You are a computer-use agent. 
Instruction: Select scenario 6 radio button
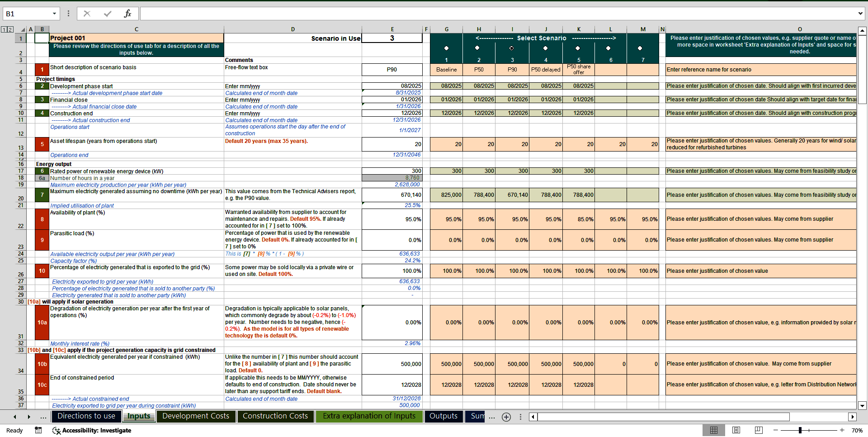tap(609, 48)
